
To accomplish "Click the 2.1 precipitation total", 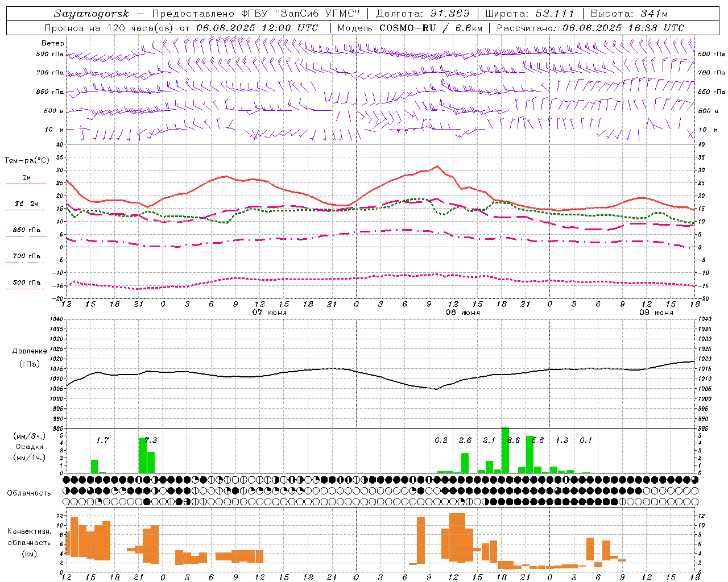I will [x=489, y=440].
